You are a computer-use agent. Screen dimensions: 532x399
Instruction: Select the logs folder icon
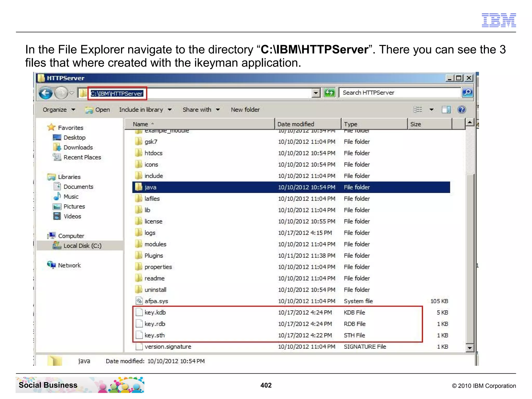click(139, 233)
